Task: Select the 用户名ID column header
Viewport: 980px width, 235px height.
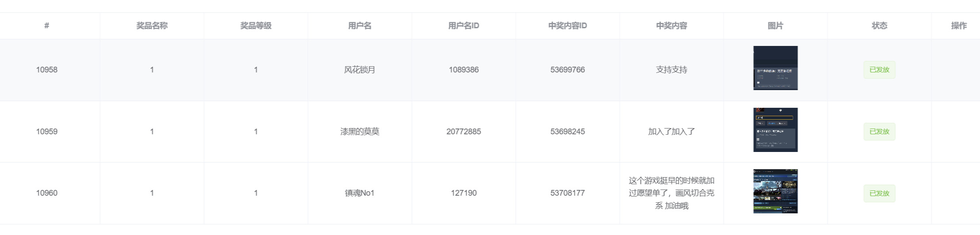Action: [463, 26]
